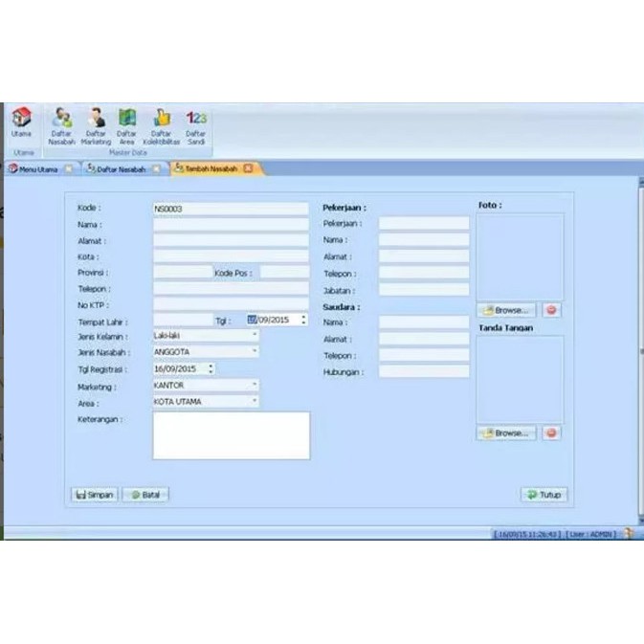Open Daftar Nasabah in the ribbon
The height and width of the screenshot is (644, 644).
(61, 126)
